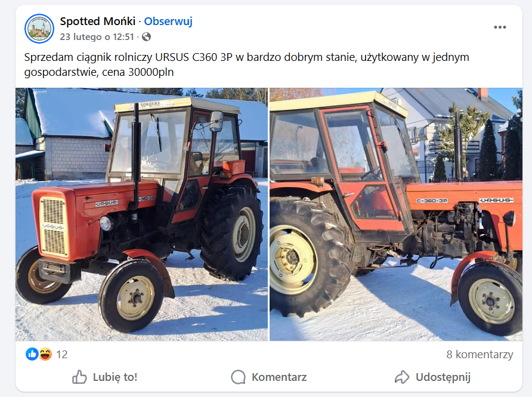The image size is (532, 397).
Task: Click the Spotted Mońki profile avatar
Action: coord(39,29)
